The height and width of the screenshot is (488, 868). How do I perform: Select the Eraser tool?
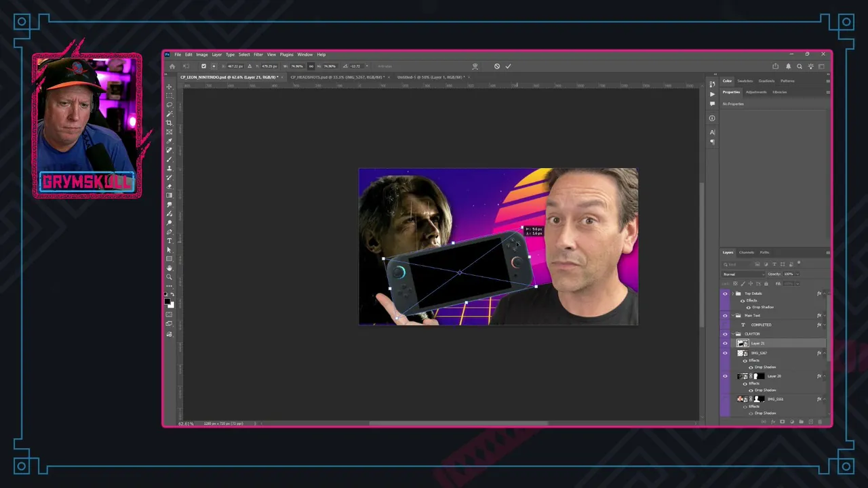[168, 186]
